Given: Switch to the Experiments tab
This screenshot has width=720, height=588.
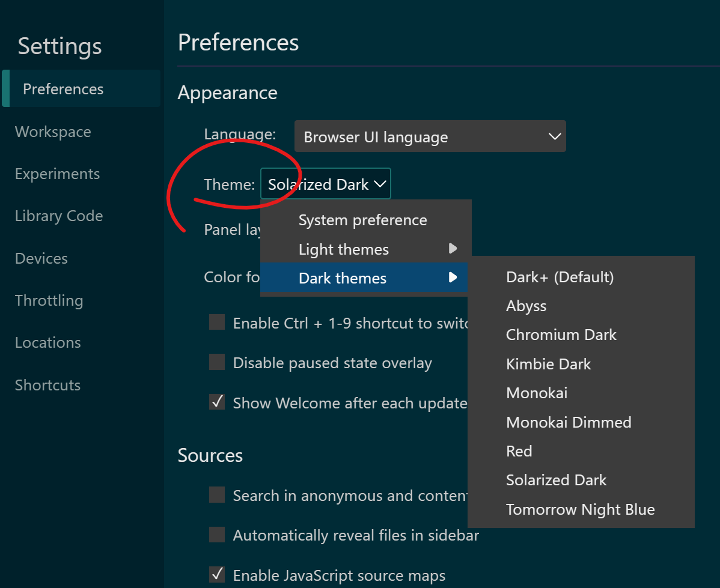Looking at the screenshot, I should pos(57,174).
